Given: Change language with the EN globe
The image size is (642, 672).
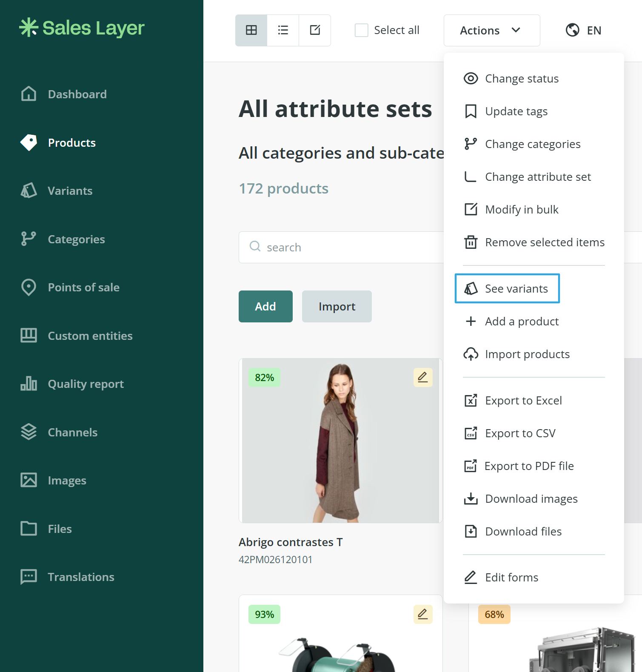Looking at the screenshot, I should click(583, 30).
